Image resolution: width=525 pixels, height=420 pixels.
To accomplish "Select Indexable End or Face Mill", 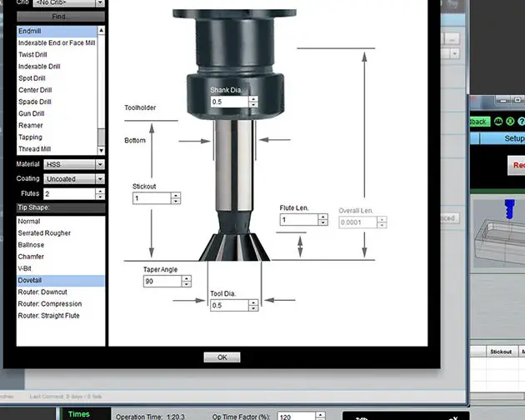I will (57, 42).
